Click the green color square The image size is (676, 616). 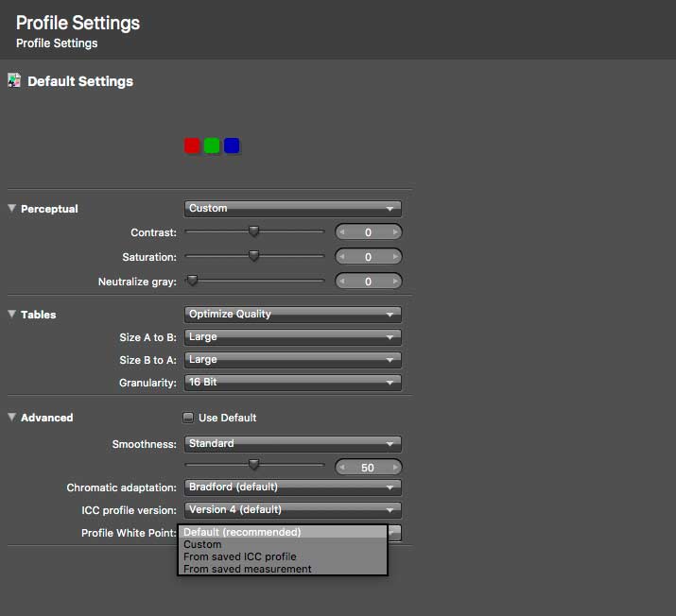click(x=212, y=145)
